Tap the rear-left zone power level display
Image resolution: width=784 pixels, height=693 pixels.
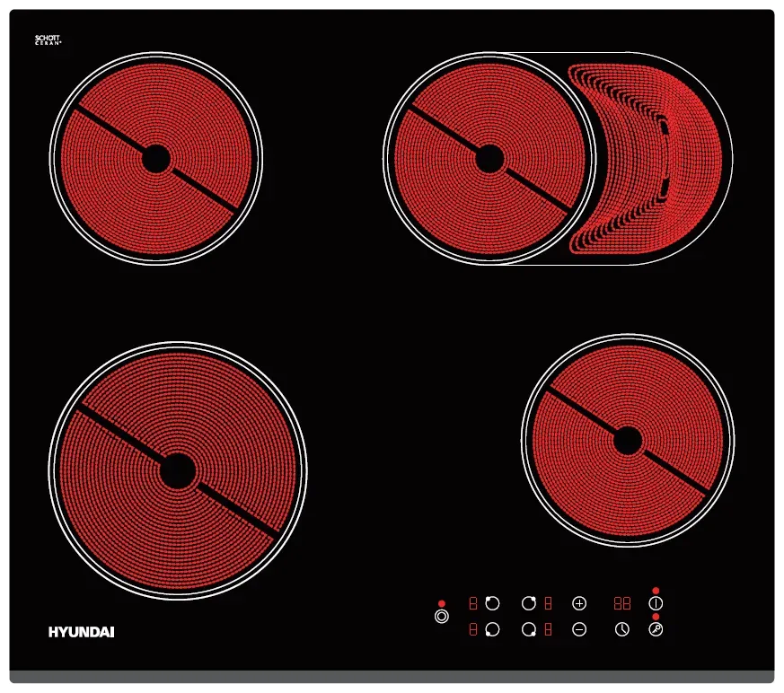pyautogui.click(x=473, y=603)
